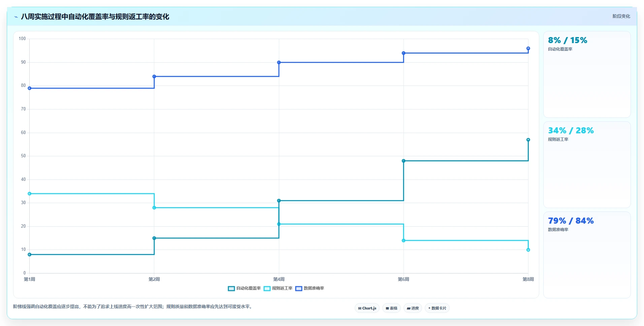
Task: Click the 自动化覆盖率 card caption
Action: [x=560, y=49]
